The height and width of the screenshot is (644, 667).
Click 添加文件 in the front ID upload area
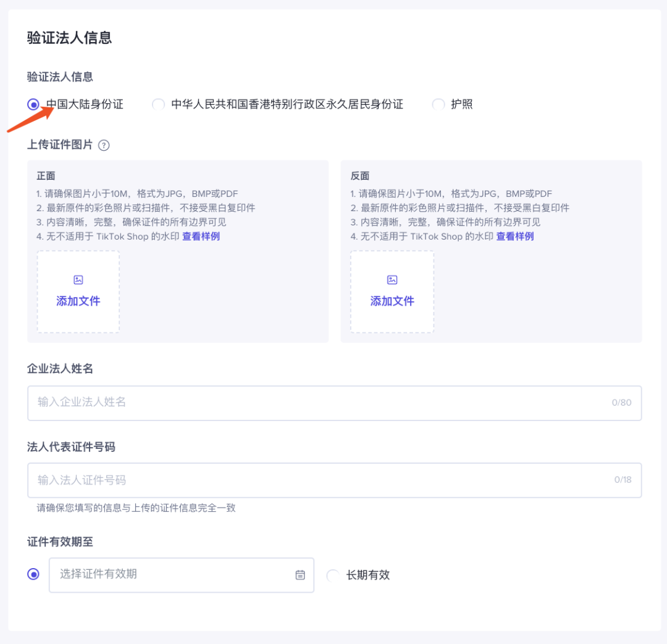tap(78, 301)
